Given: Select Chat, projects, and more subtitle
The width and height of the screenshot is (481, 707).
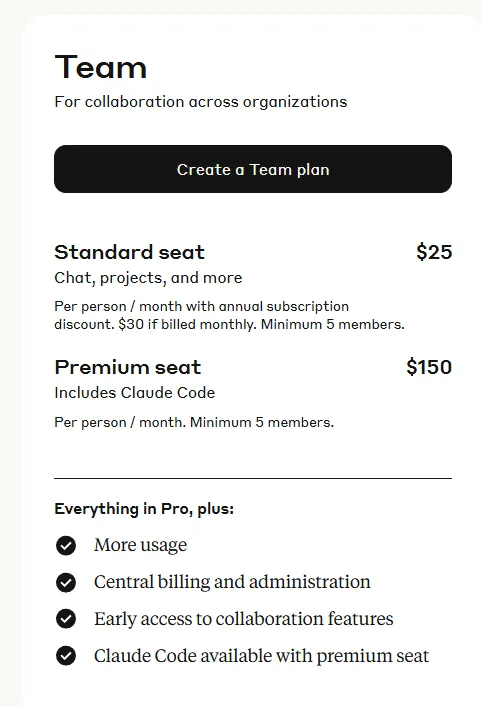Looking at the screenshot, I should click(x=148, y=278).
